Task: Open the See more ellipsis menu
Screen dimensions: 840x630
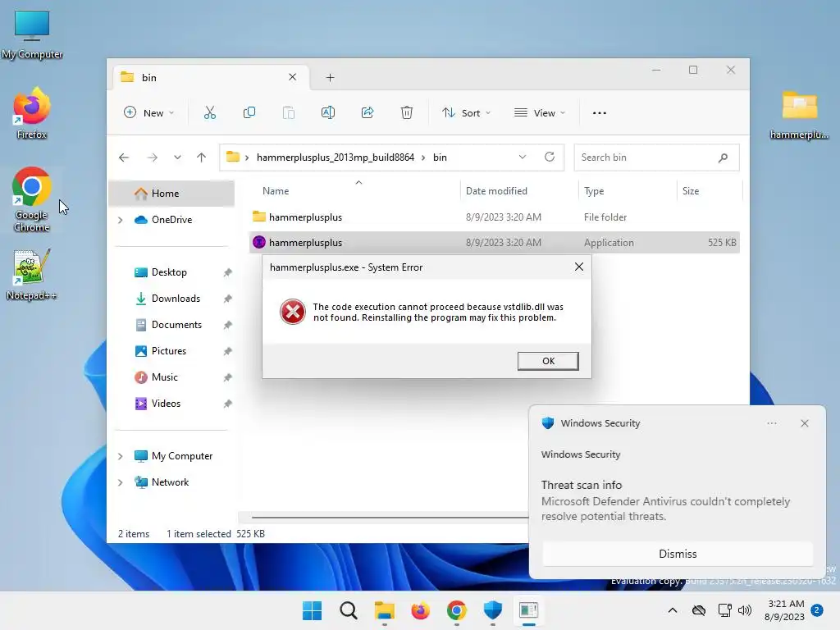Action: click(x=600, y=113)
